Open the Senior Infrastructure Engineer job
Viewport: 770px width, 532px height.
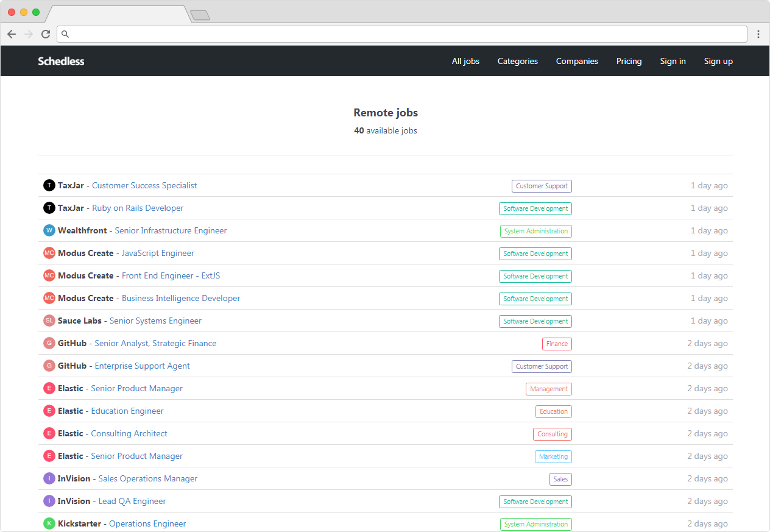pyautogui.click(x=171, y=230)
